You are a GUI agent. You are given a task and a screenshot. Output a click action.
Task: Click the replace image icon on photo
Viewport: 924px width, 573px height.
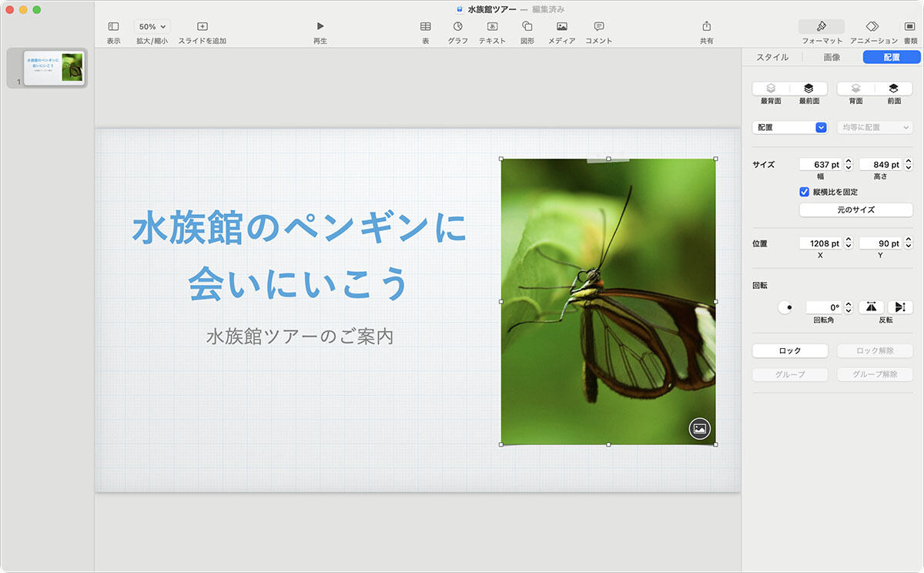tap(699, 429)
